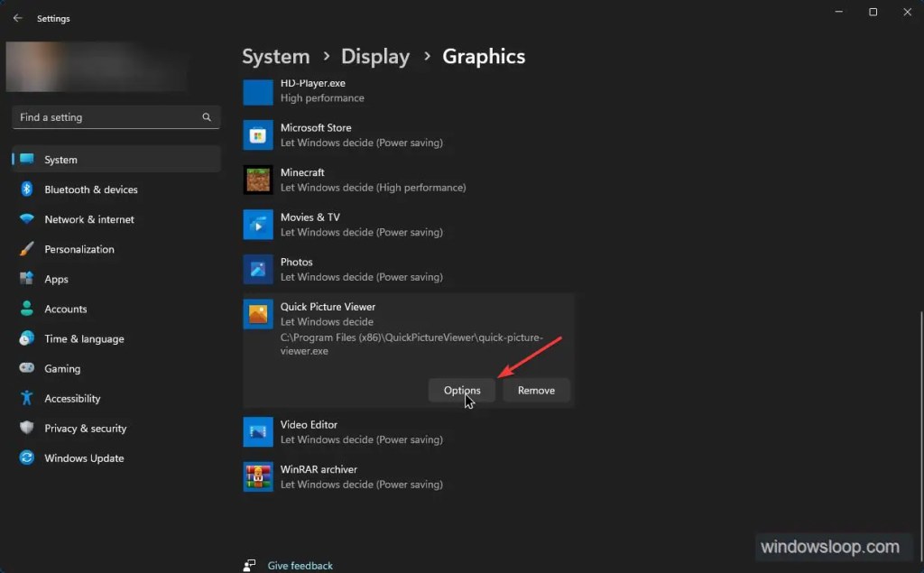The height and width of the screenshot is (573, 924).
Task: Click the Accessibility figure icon
Action: [26, 398]
